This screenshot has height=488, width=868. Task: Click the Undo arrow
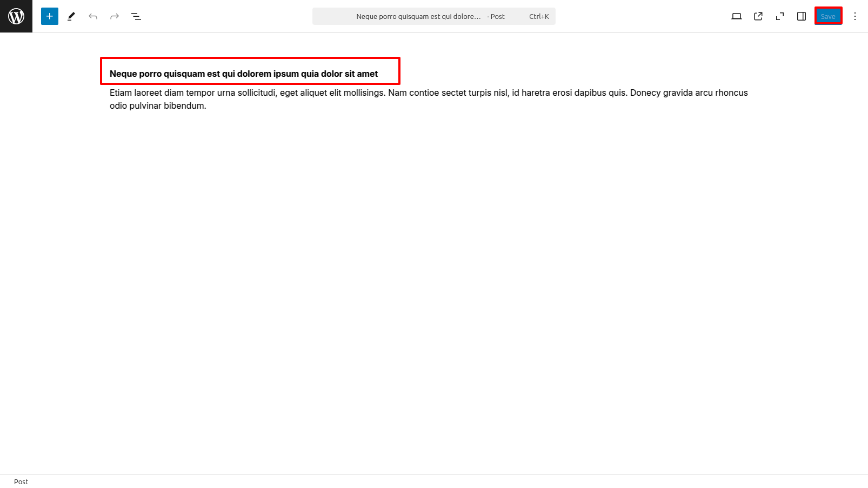click(93, 16)
